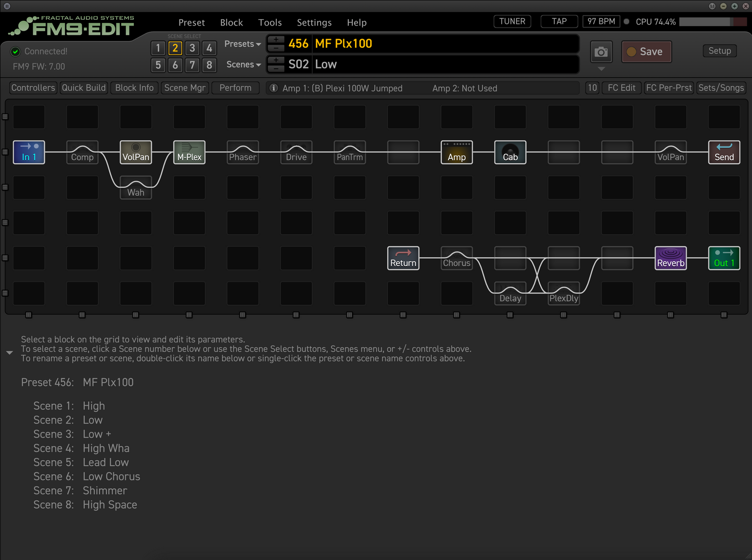Open Quick Build
This screenshot has width=752, height=560.
coord(84,88)
